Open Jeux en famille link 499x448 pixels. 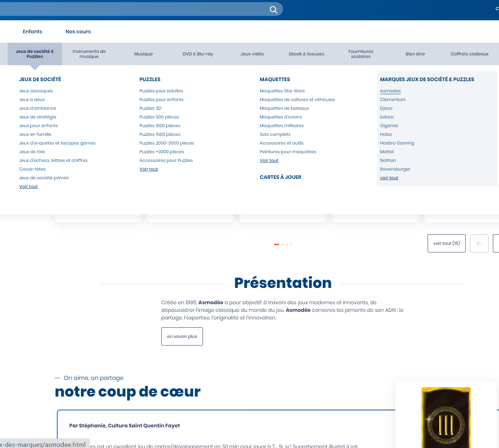pos(35,134)
